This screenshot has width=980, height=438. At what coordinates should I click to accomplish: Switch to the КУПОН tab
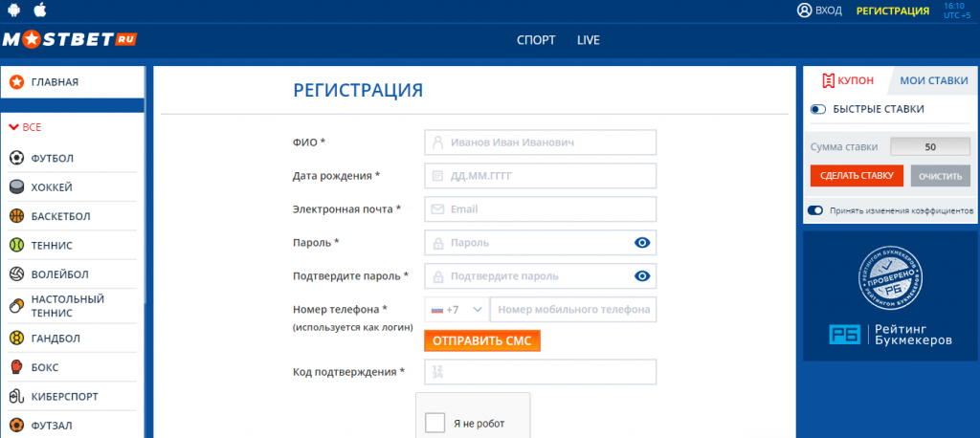846,80
